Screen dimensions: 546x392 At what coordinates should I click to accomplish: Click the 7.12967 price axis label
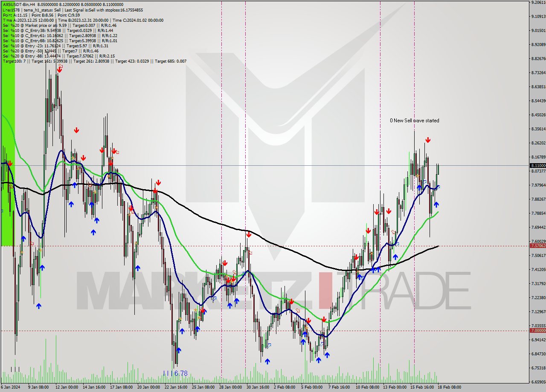point(538,311)
